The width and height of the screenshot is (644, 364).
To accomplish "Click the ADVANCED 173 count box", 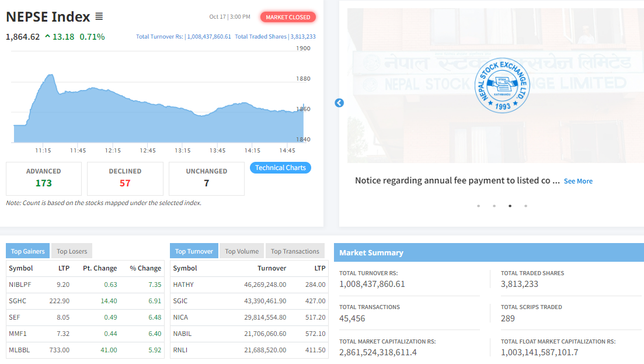I will (44, 178).
